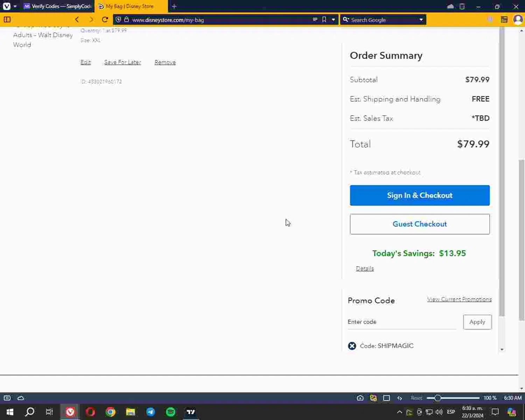The width and height of the screenshot is (525, 420).
Task: Remove the item from bag
Action: 165,62
